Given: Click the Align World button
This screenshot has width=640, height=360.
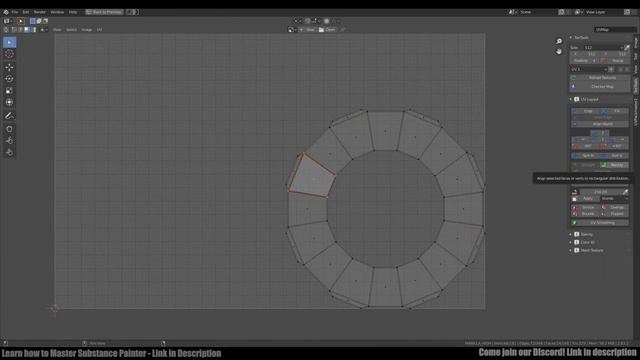Looking at the screenshot, I should [x=600, y=124].
